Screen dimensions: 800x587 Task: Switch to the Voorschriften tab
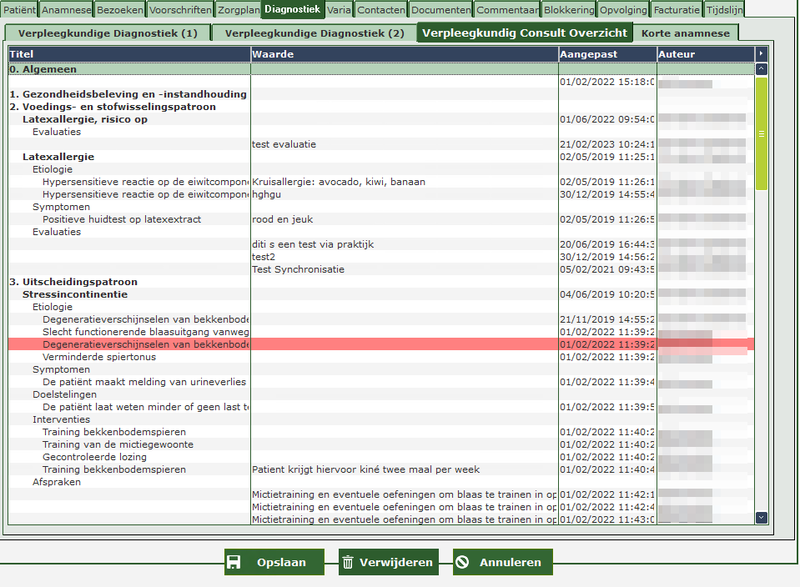point(182,9)
